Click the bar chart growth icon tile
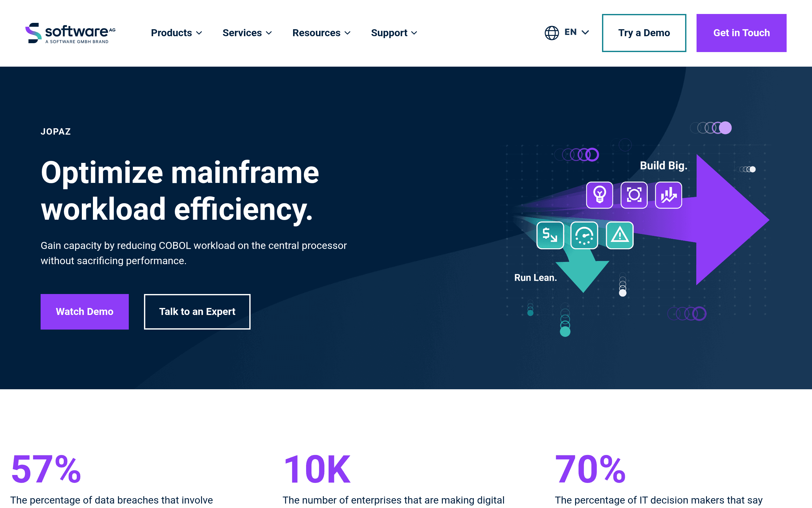Image resolution: width=812 pixels, height=508 pixels. coord(668,195)
